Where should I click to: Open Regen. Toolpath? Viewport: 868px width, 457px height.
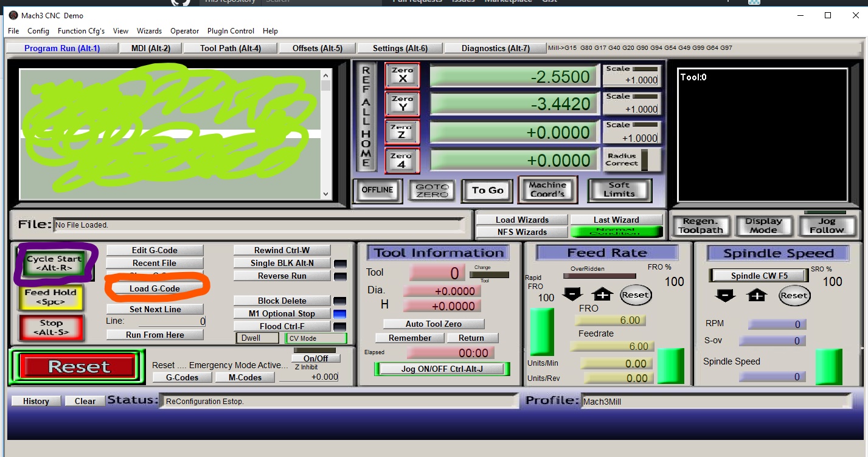(700, 226)
